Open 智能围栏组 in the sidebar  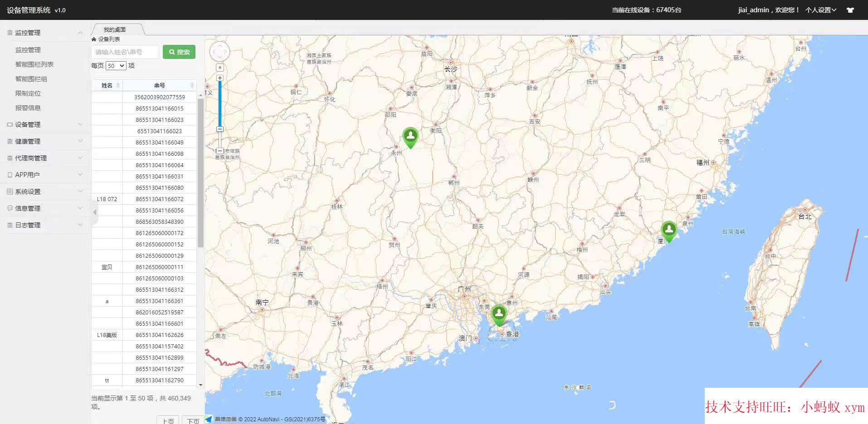[x=31, y=79]
